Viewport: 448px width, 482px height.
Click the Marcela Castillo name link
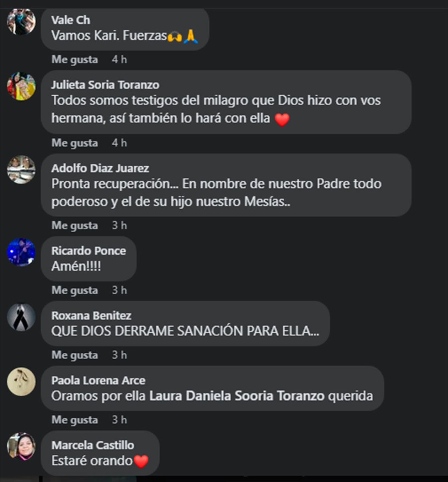93,445
